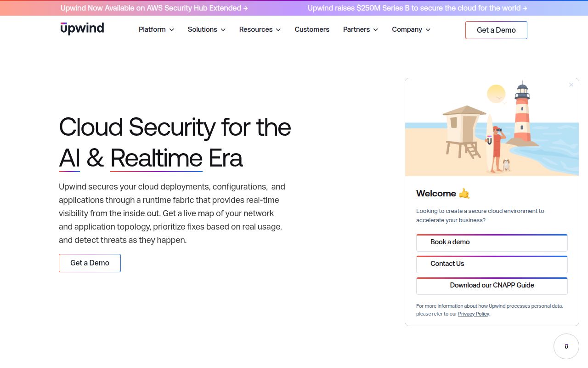The height and width of the screenshot is (368, 588).
Task: Close the Welcome popup with X
Action: pyautogui.click(x=571, y=85)
